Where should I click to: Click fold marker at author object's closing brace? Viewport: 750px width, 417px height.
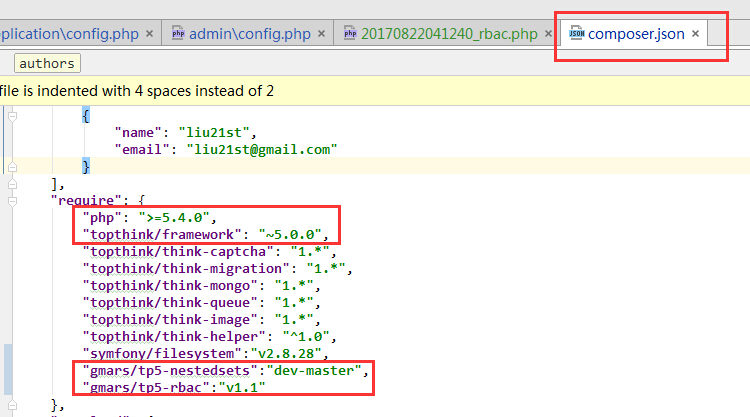click(12, 166)
